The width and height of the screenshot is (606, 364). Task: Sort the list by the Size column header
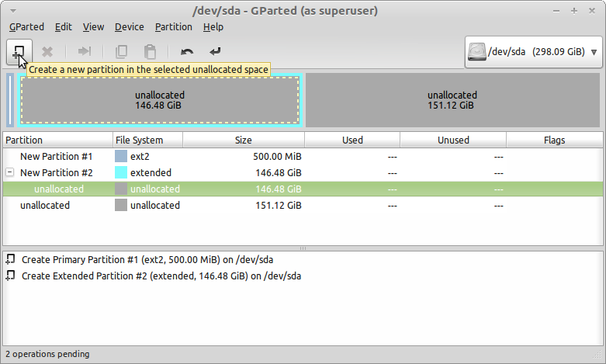pos(244,140)
